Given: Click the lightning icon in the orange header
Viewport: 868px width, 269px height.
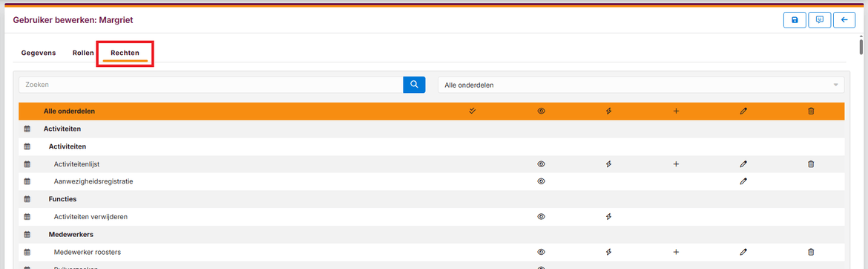Looking at the screenshot, I should coord(608,111).
